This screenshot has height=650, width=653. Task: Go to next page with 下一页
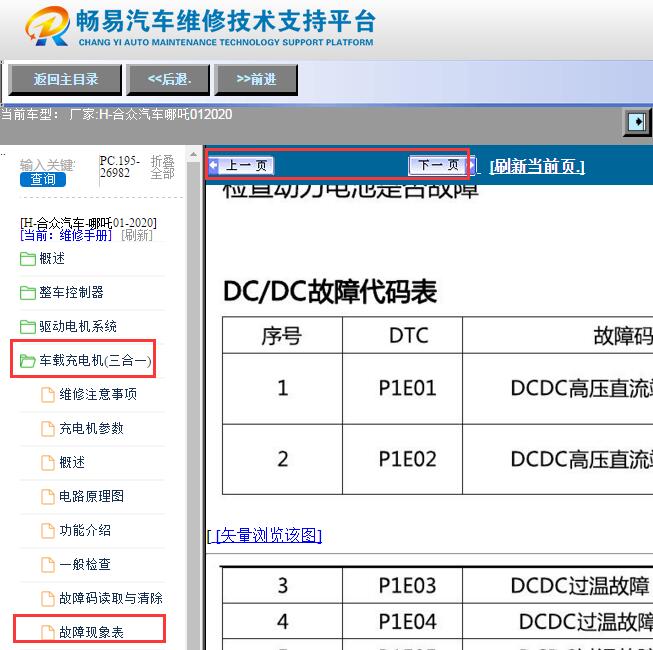point(442,165)
